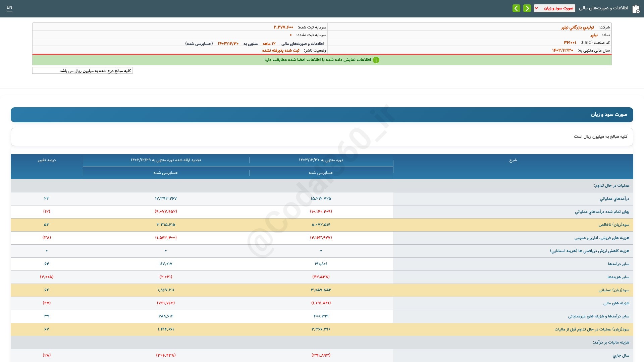Select the ساير درآمدها row label
This screenshot has width=644, height=362.
[619, 264]
